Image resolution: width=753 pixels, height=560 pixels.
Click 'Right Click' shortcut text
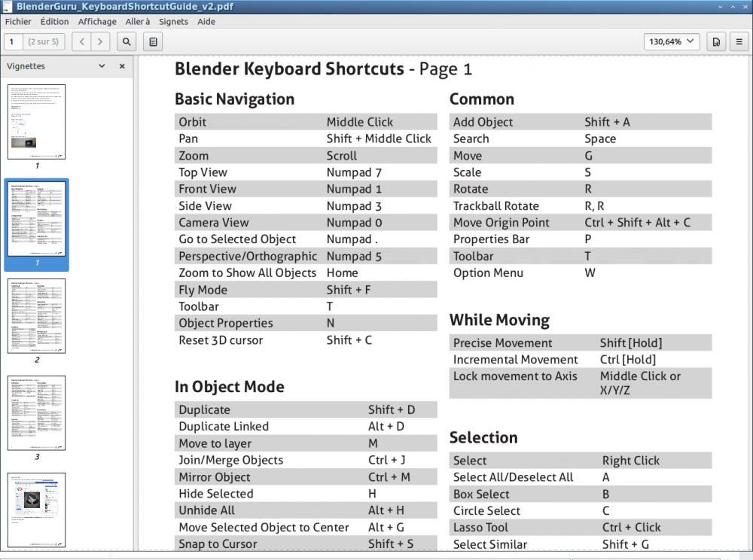630,461
